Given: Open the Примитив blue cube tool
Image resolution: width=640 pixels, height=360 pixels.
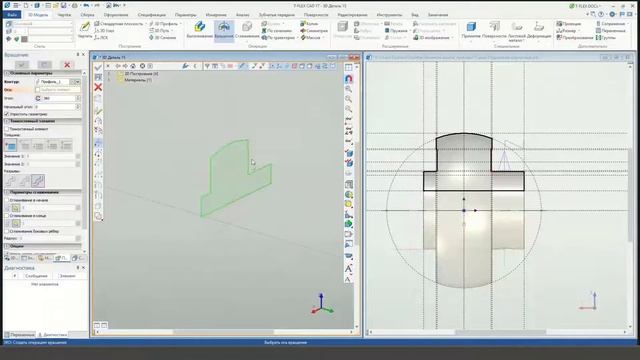Looking at the screenshot, I should tap(471, 30).
